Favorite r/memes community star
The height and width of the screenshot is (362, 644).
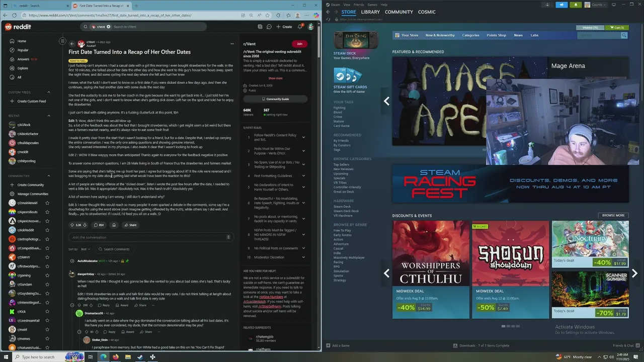pyautogui.click(x=47, y=339)
